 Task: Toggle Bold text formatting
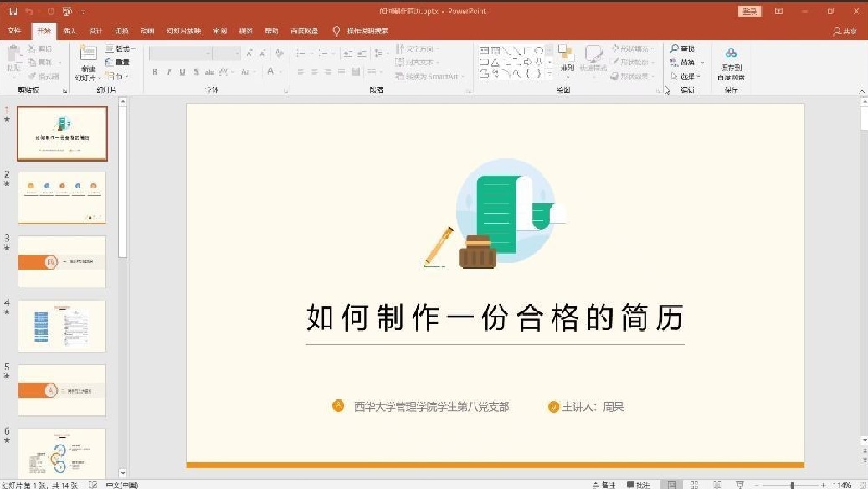pyautogui.click(x=155, y=73)
